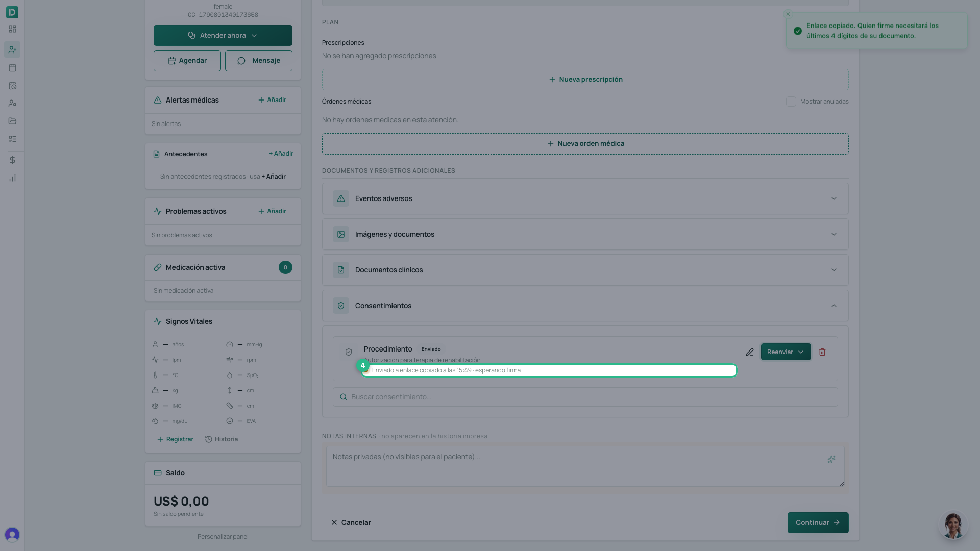Click the Medicación activa count badge
The image size is (980, 551).
tap(285, 267)
